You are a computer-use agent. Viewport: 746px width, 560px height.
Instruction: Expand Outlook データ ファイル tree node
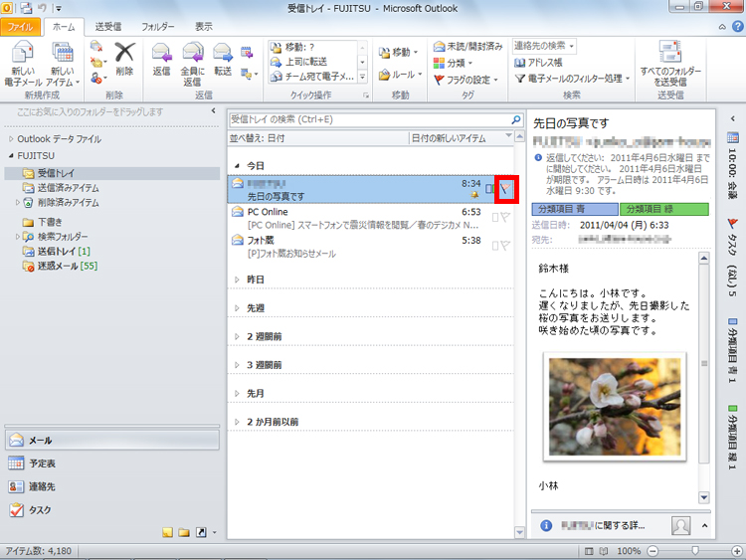click(11, 139)
